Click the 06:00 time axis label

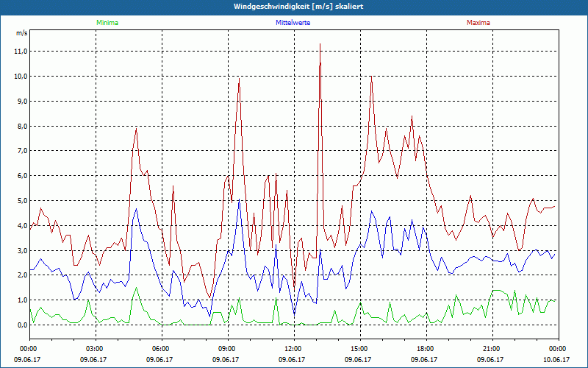(x=162, y=349)
